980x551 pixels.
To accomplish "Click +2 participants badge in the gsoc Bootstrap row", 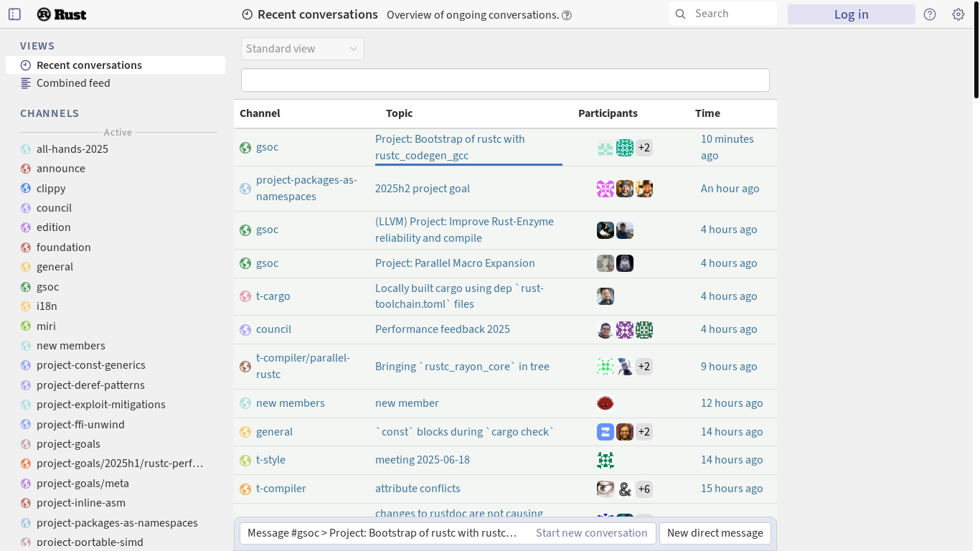I will tap(644, 148).
